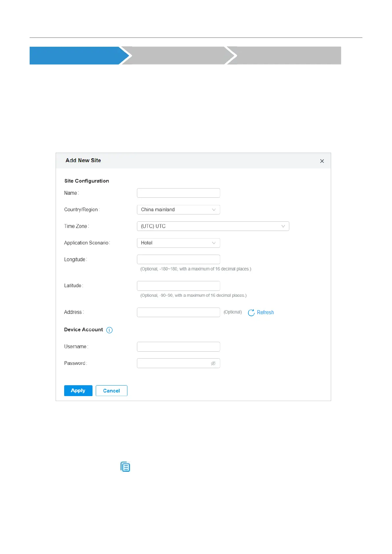Toggle password visibility eye icon
Image resolution: width=392 pixels, height=554 pixels.
(213, 363)
